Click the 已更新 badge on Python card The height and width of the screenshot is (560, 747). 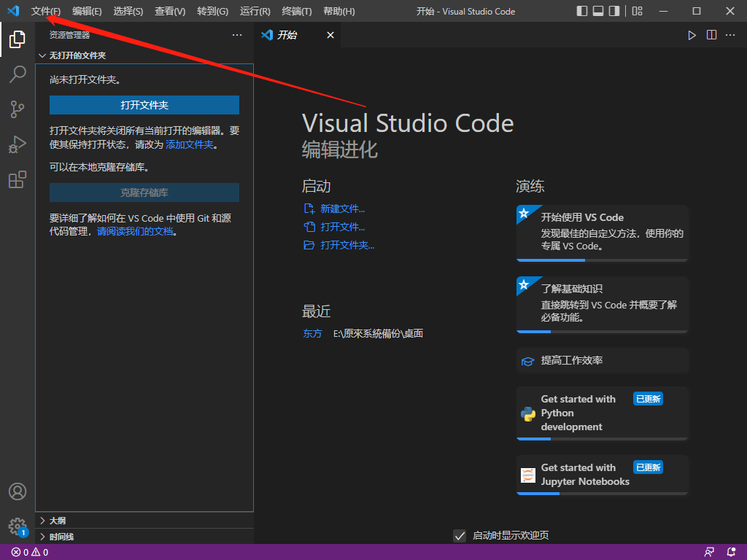pos(648,399)
